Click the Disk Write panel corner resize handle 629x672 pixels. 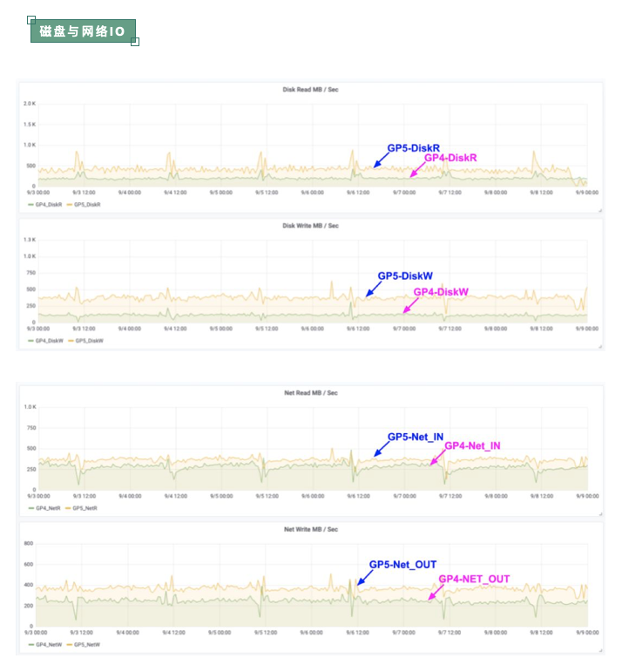point(600,347)
